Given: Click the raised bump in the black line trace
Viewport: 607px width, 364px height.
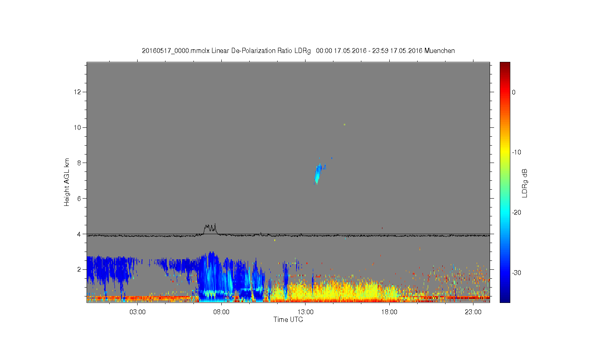Looking at the screenshot, I should tap(210, 229).
